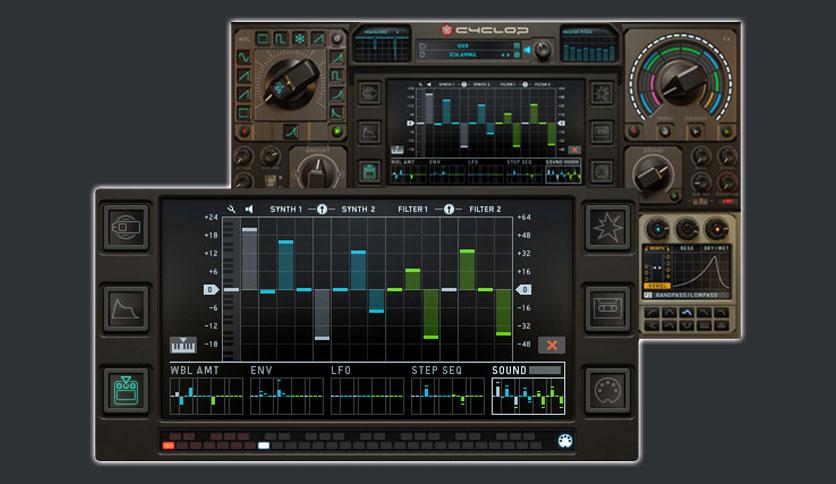This screenshot has height=484, width=836.
Task: Switch to the STEP SEQ tab
Action: pyautogui.click(x=448, y=389)
